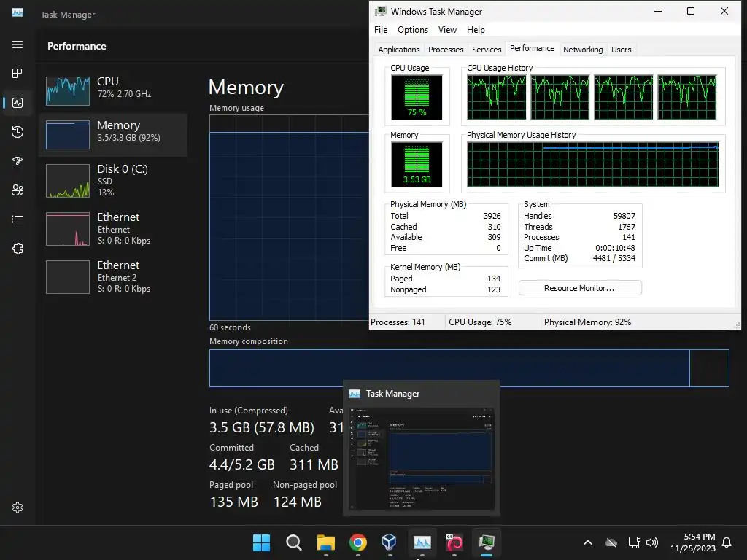Open the App history icon in the sidebar
The height and width of the screenshot is (560, 747).
point(18,132)
